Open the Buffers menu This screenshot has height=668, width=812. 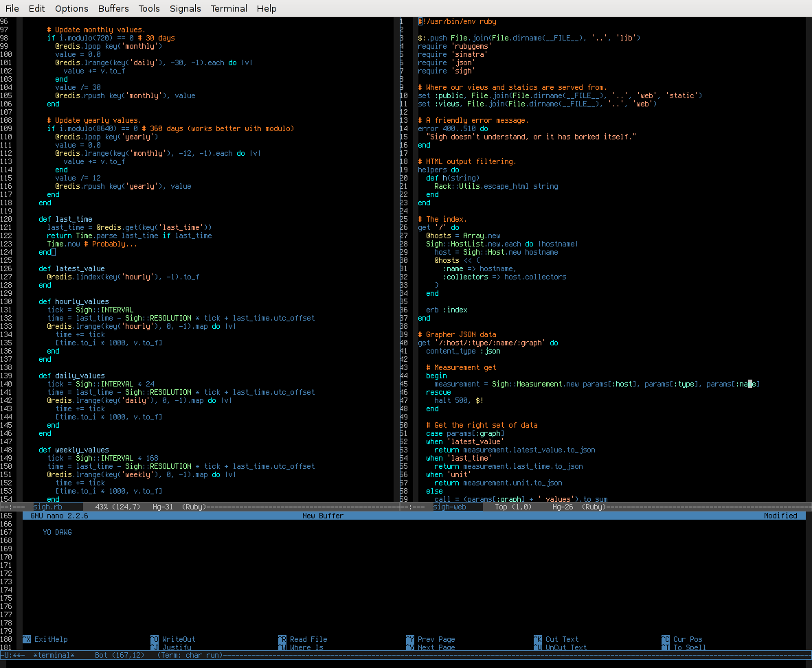click(x=113, y=8)
